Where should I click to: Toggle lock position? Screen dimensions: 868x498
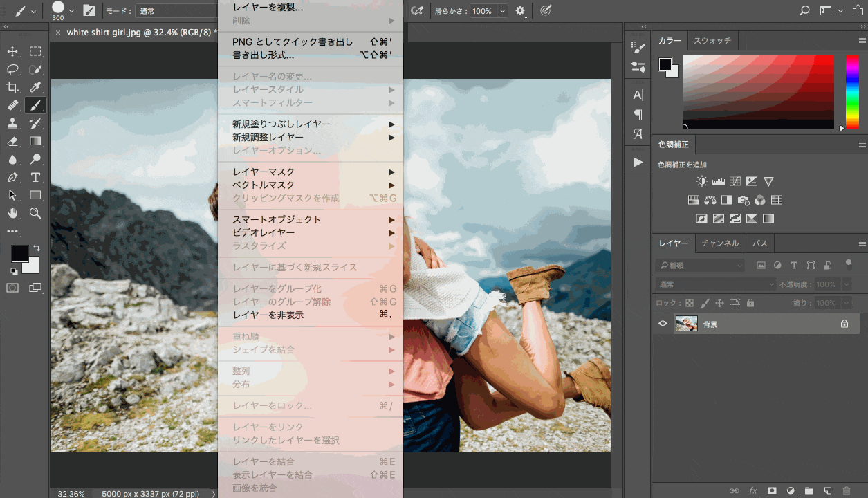click(719, 303)
